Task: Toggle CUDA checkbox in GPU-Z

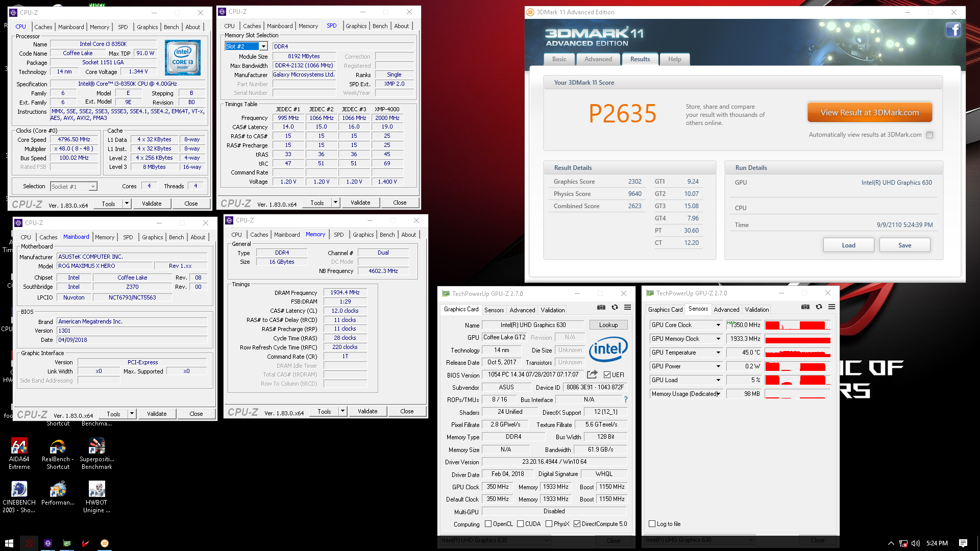Action: pyautogui.click(x=520, y=524)
